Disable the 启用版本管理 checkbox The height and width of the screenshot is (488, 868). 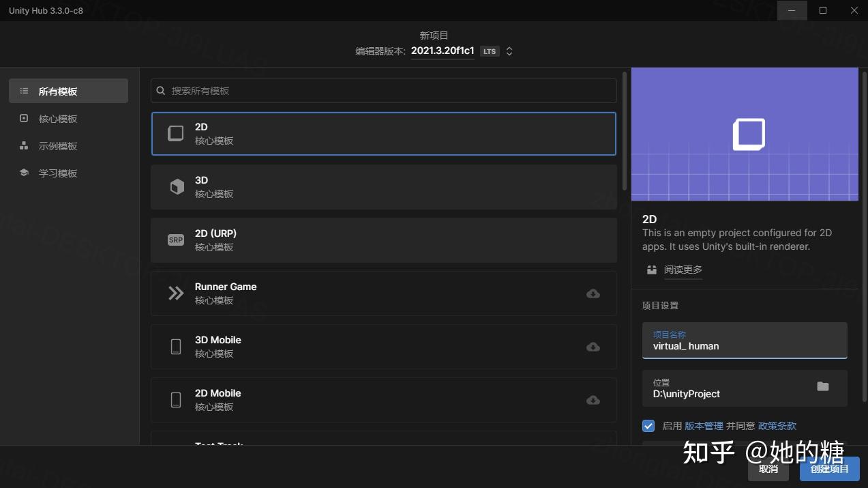pyautogui.click(x=648, y=425)
